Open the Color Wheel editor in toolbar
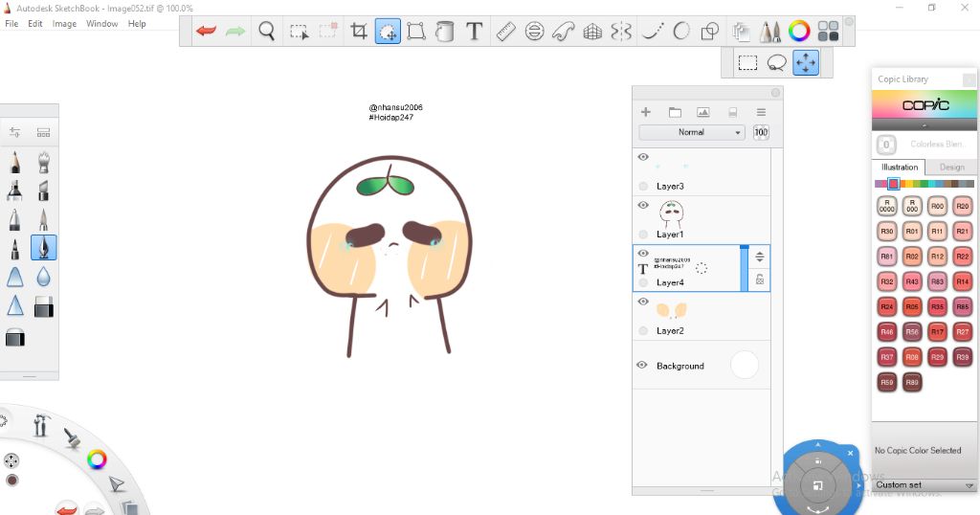The height and width of the screenshot is (515, 980). coord(799,32)
